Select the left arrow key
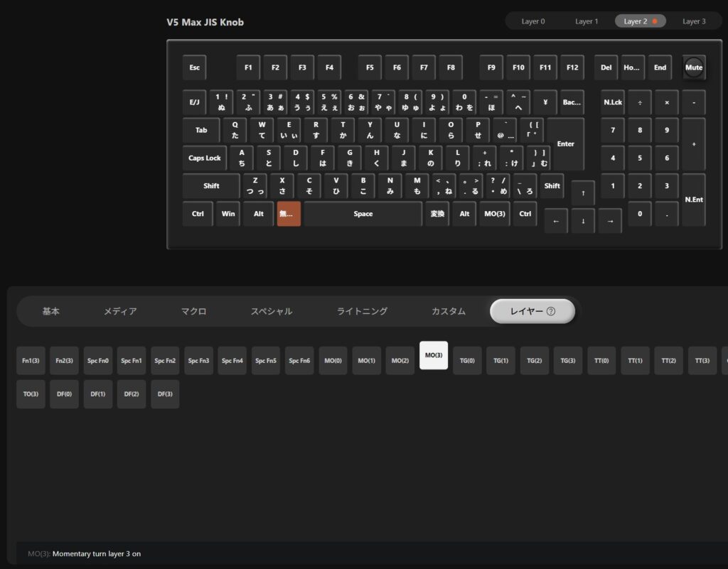This screenshot has height=569, width=728. pyautogui.click(x=556, y=220)
